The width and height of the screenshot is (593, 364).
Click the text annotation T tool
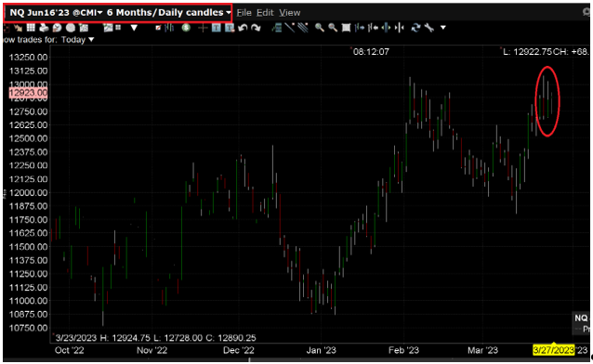coord(217,27)
